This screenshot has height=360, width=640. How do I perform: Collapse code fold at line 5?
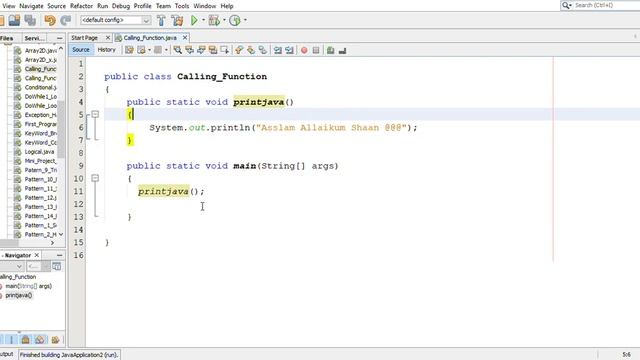[95, 114]
